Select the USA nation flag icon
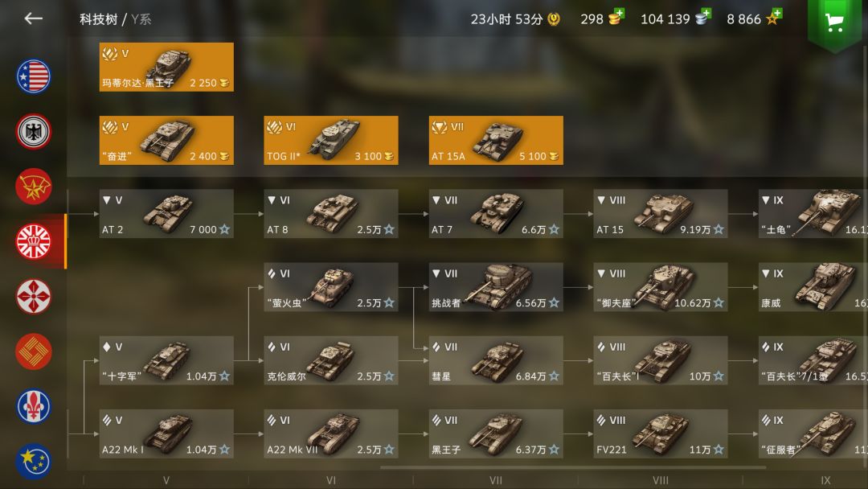Viewport: 868px width, 489px height. click(x=34, y=76)
